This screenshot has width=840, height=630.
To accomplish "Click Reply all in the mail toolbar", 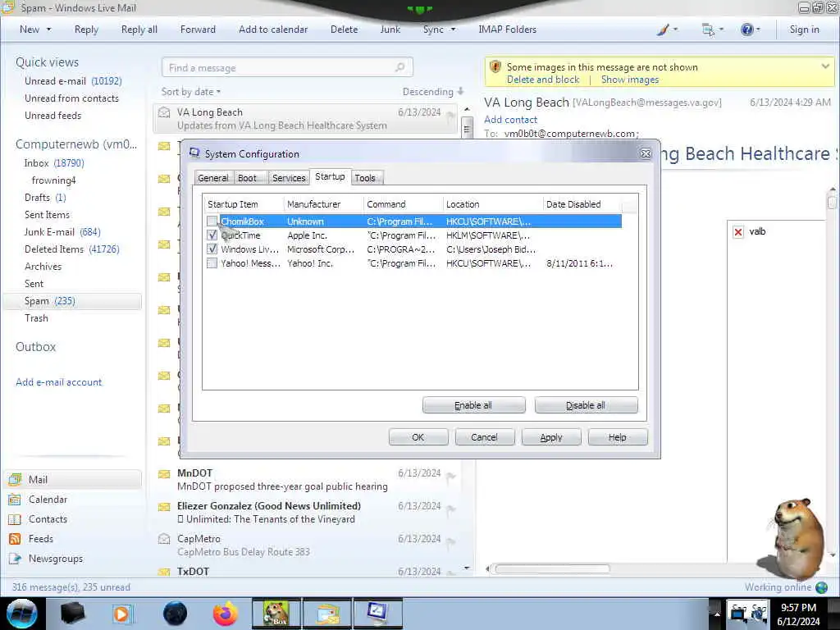I will [139, 30].
